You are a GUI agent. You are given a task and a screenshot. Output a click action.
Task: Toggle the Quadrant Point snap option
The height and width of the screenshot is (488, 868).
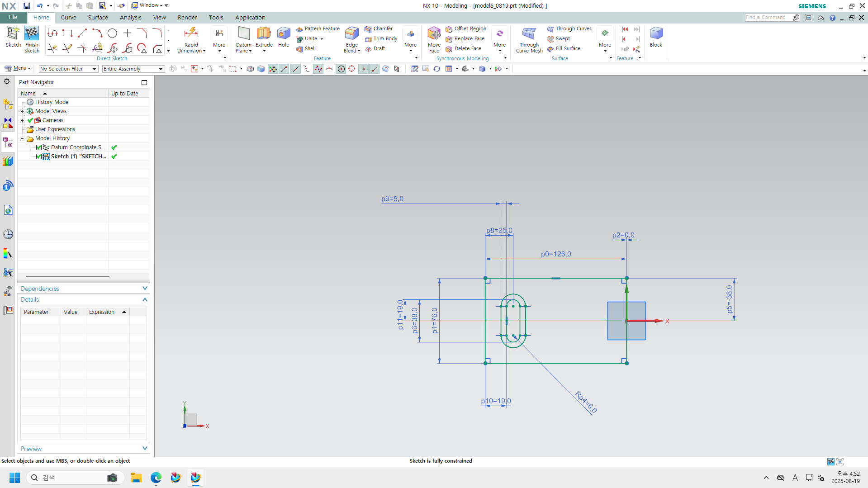pos(352,69)
